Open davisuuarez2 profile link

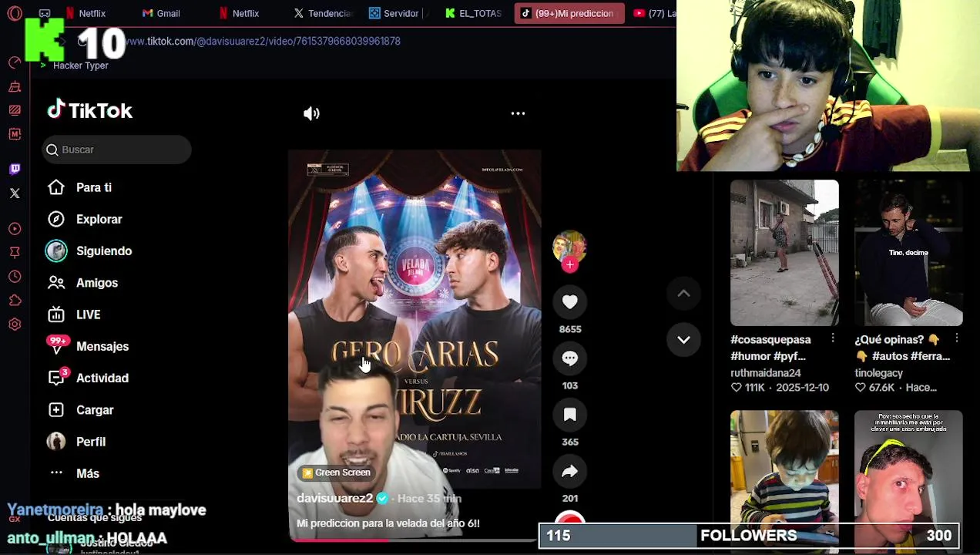point(334,499)
